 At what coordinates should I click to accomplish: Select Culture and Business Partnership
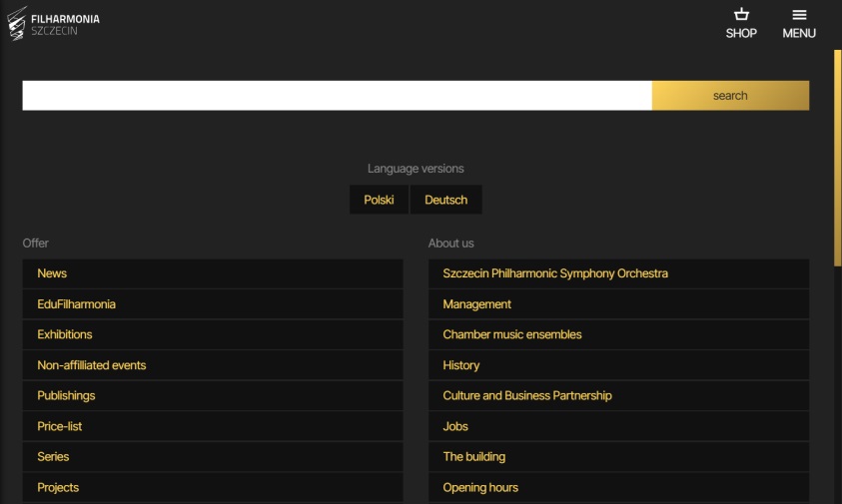(x=526, y=396)
